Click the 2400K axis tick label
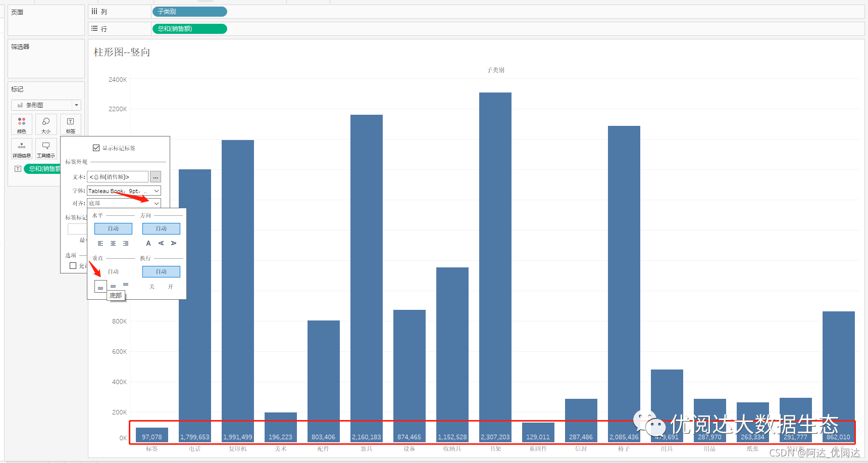The width and height of the screenshot is (868, 463). [118, 80]
